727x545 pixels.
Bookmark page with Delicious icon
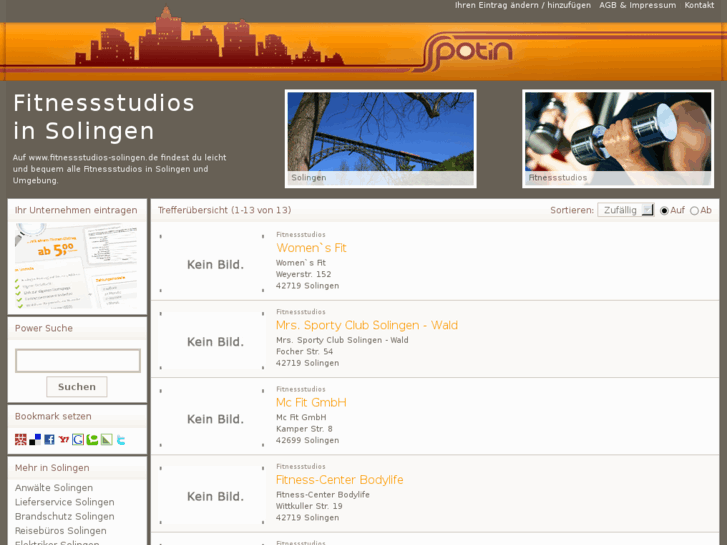click(35, 439)
